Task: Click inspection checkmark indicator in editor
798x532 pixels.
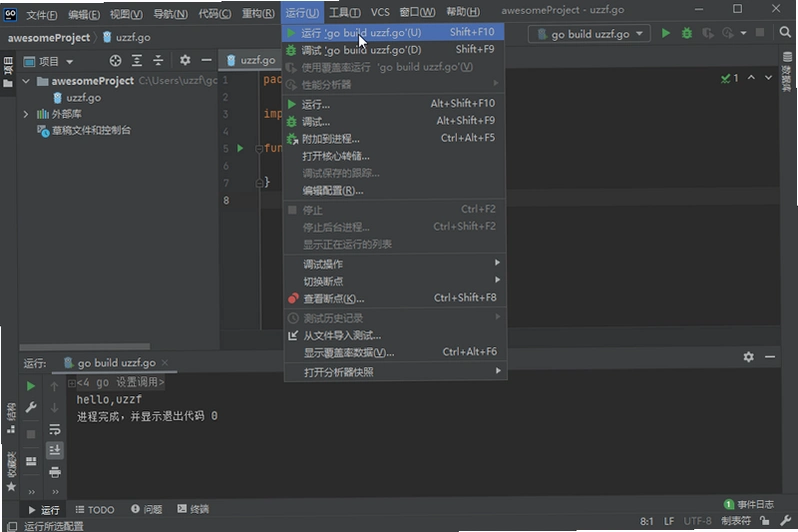Action: click(729, 78)
